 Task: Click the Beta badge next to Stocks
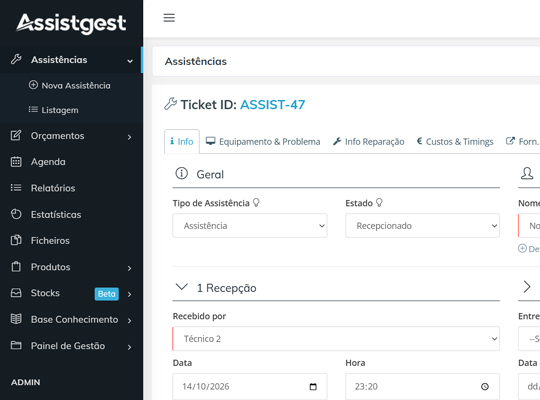coord(107,294)
